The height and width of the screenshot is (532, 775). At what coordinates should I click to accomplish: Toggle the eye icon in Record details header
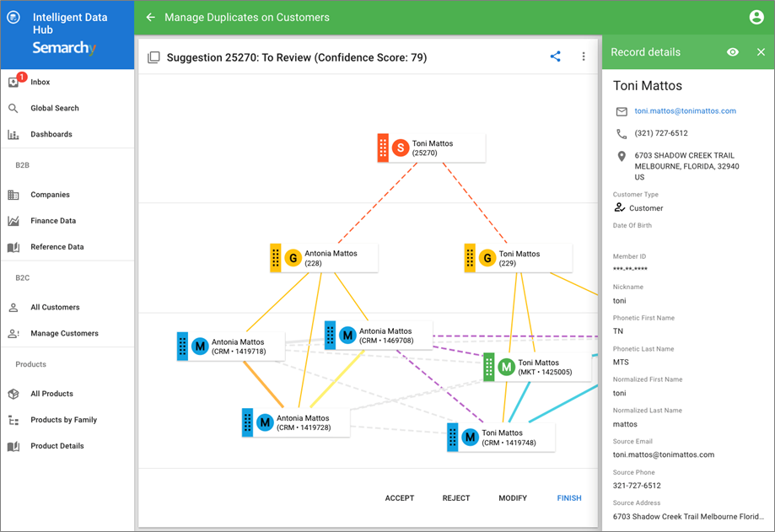click(733, 52)
